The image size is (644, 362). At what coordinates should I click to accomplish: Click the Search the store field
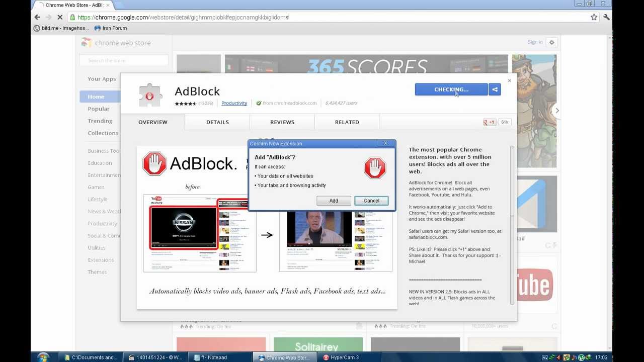point(124,60)
